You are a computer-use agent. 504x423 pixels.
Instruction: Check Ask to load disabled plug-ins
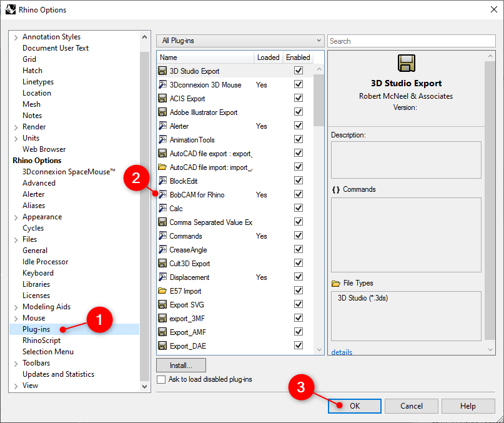[161, 379]
